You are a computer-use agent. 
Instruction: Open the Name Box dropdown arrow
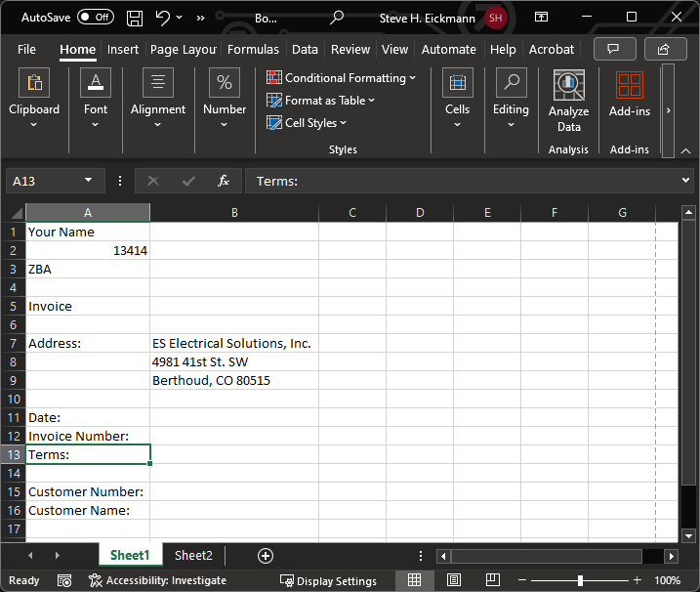pyautogui.click(x=89, y=181)
